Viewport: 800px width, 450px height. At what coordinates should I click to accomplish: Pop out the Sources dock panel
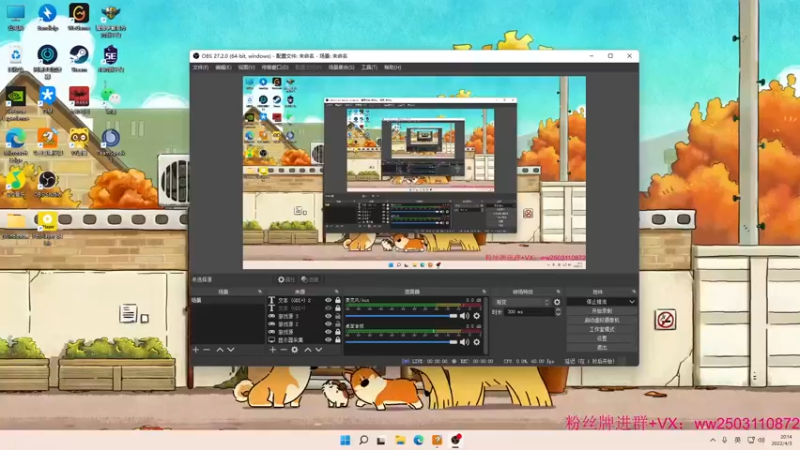(336, 292)
